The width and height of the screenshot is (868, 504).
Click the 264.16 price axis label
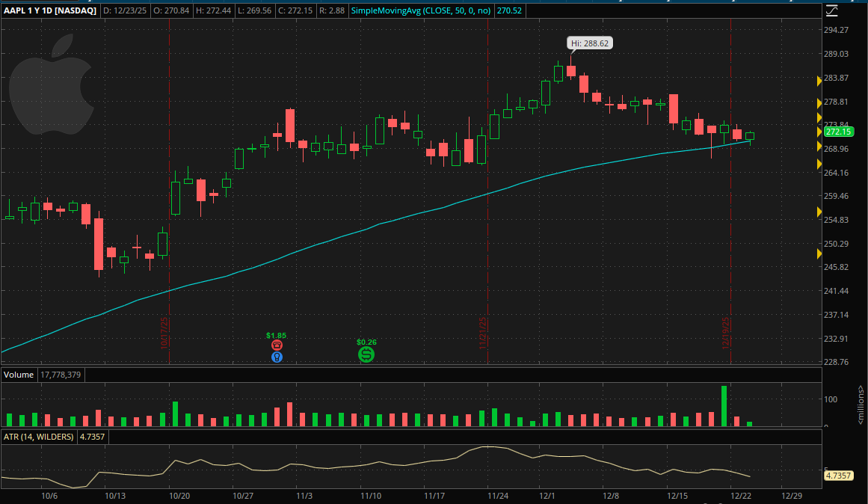click(836, 173)
